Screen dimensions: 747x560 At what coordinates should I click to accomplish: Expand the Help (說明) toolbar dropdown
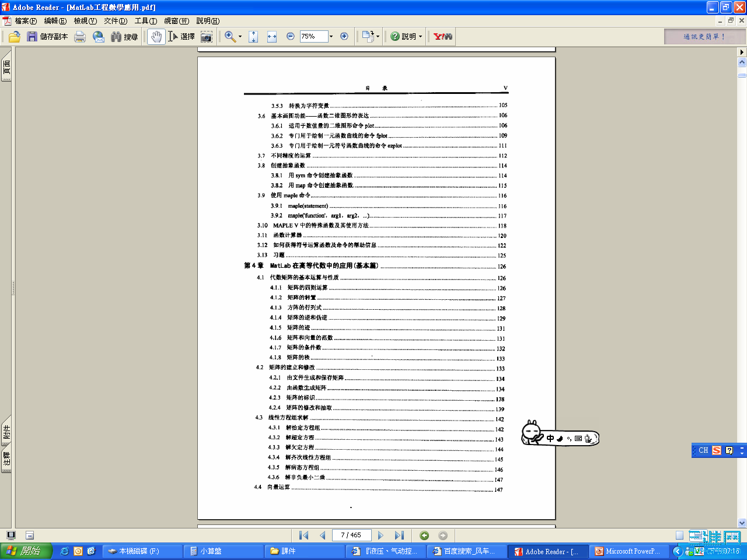pyautogui.click(x=420, y=37)
